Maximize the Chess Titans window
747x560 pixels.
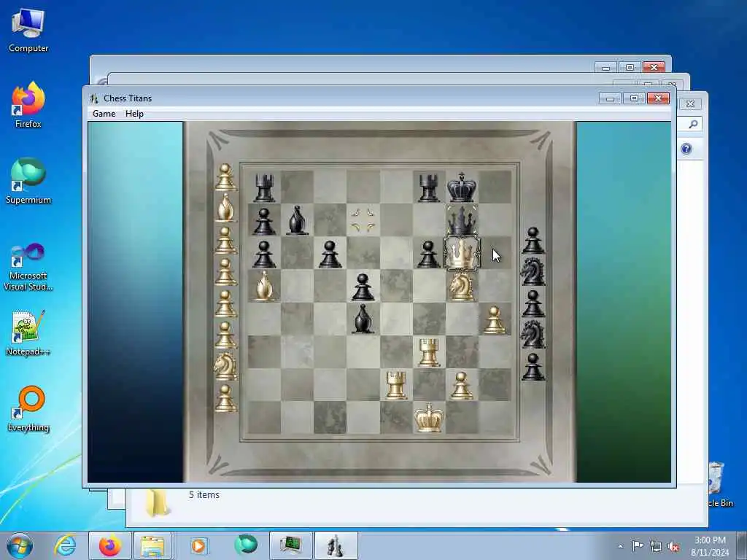634,98
